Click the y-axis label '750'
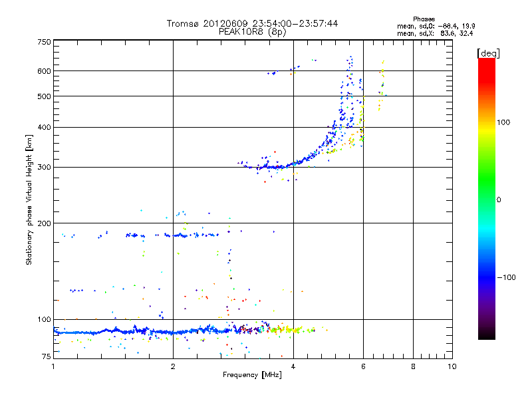The image size is (532, 399). pos(44,42)
